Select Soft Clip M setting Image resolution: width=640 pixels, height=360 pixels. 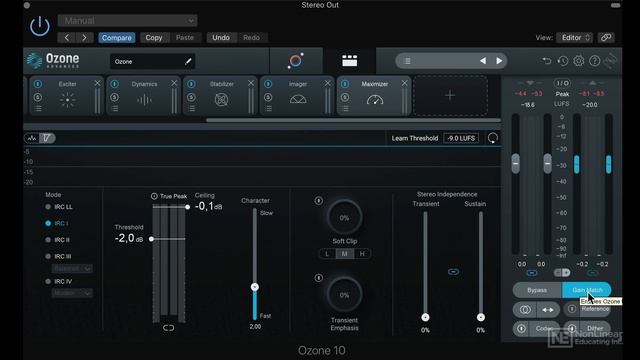click(344, 254)
